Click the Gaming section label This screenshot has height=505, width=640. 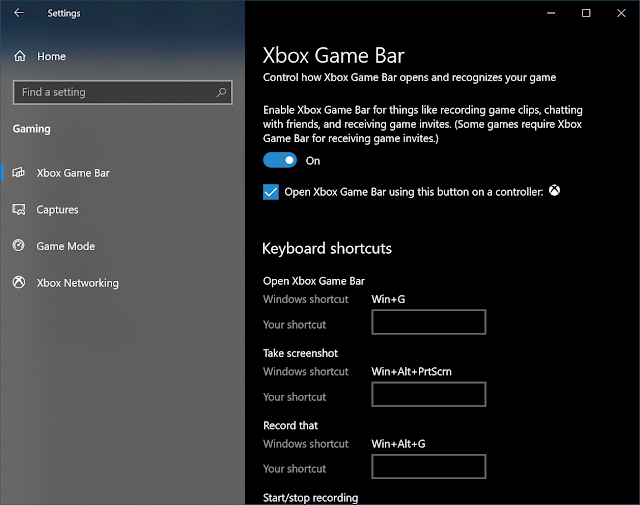pos(31,129)
